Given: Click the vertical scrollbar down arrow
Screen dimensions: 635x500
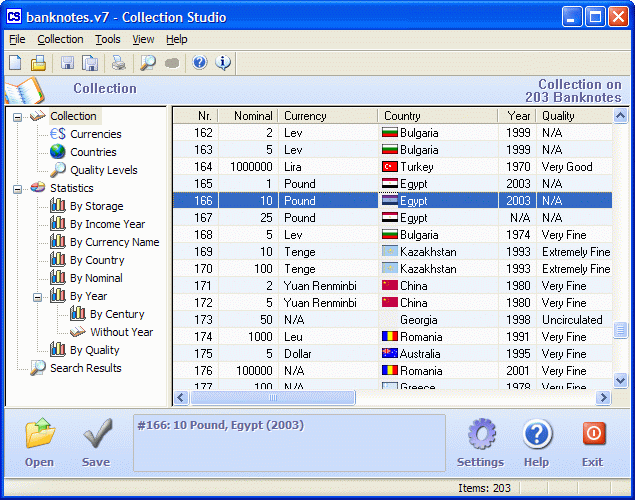Looking at the screenshot, I should click(620, 381).
